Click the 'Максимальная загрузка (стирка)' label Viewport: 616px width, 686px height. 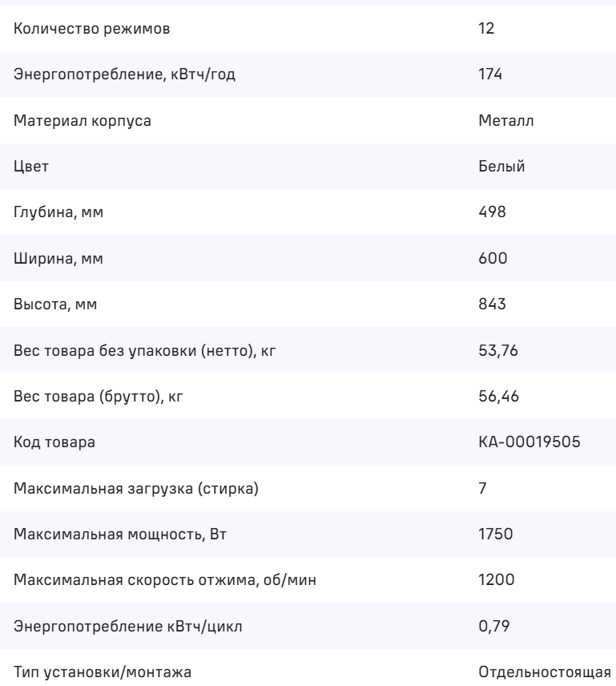pyautogui.click(x=136, y=488)
